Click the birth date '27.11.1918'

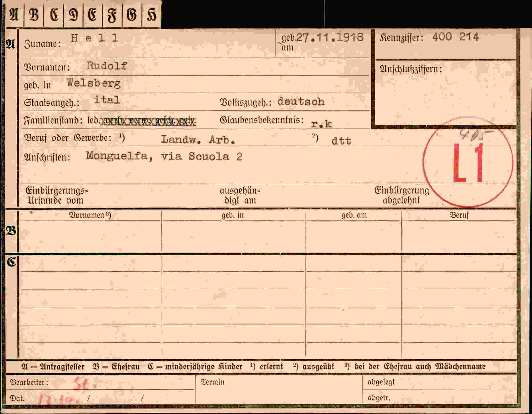[330, 37]
